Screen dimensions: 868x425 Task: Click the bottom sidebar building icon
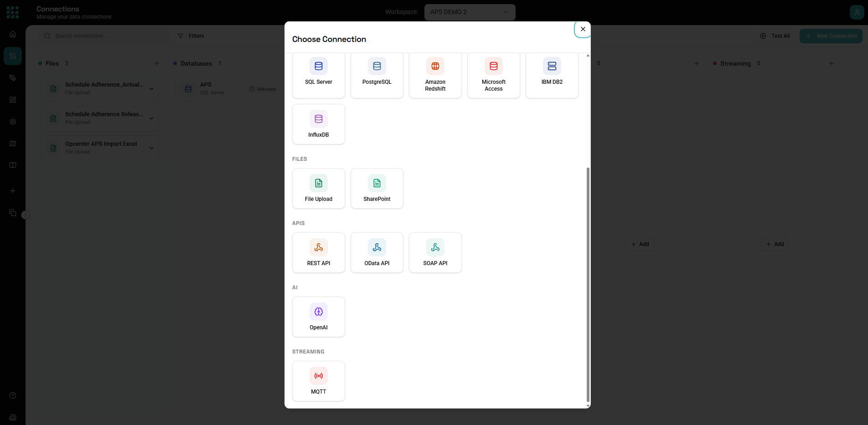[x=13, y=417]
